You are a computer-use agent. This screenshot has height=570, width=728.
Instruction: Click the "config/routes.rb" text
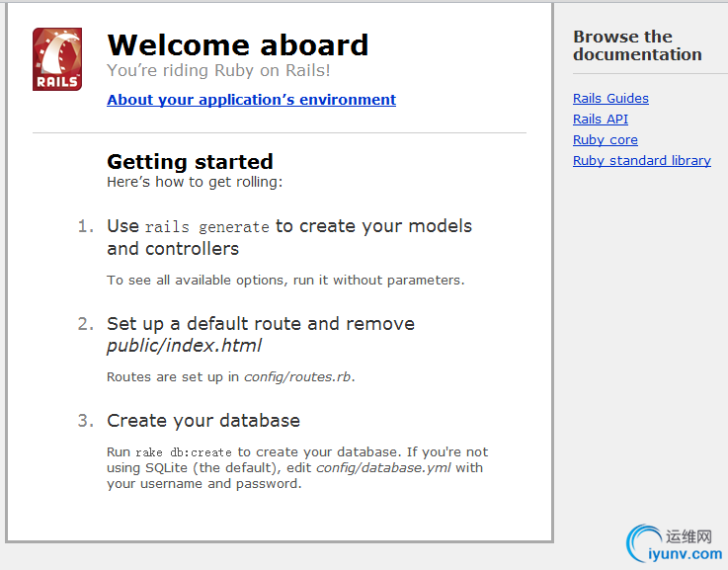pyautogui.click(x=297, y=377)
